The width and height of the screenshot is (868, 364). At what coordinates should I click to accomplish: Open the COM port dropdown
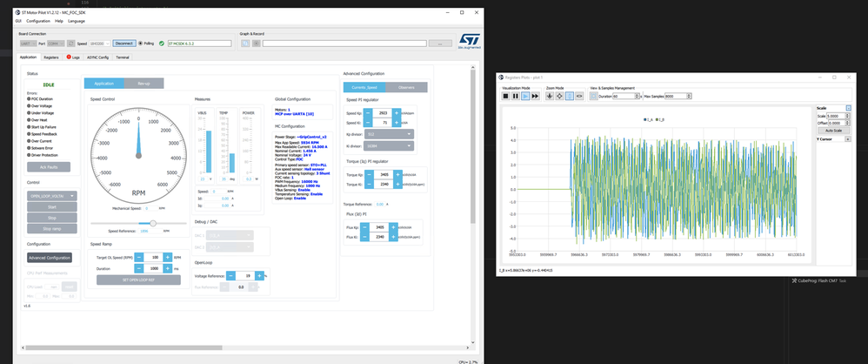pyautogui.click(x=56, y=44)
